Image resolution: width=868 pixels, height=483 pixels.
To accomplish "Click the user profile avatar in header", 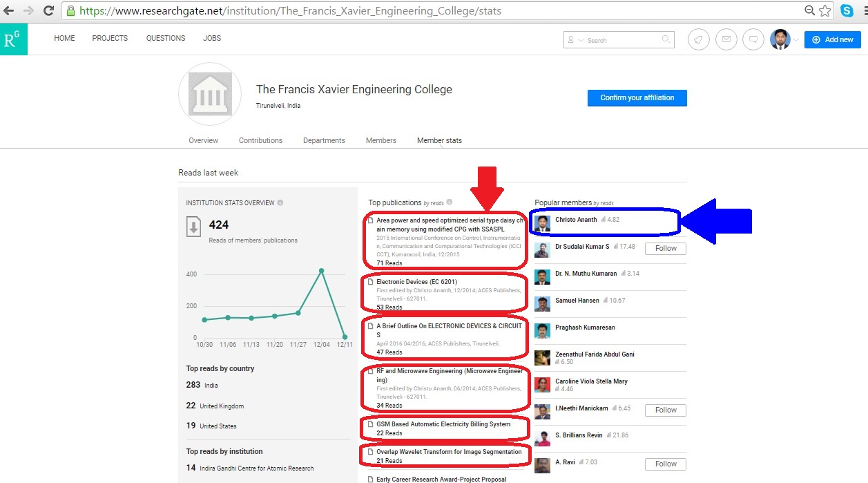I will (780, 39).
